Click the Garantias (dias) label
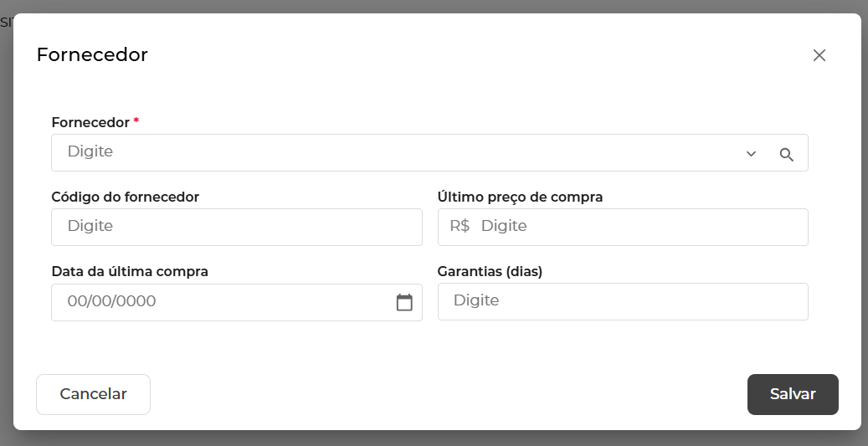 [490, 271]
